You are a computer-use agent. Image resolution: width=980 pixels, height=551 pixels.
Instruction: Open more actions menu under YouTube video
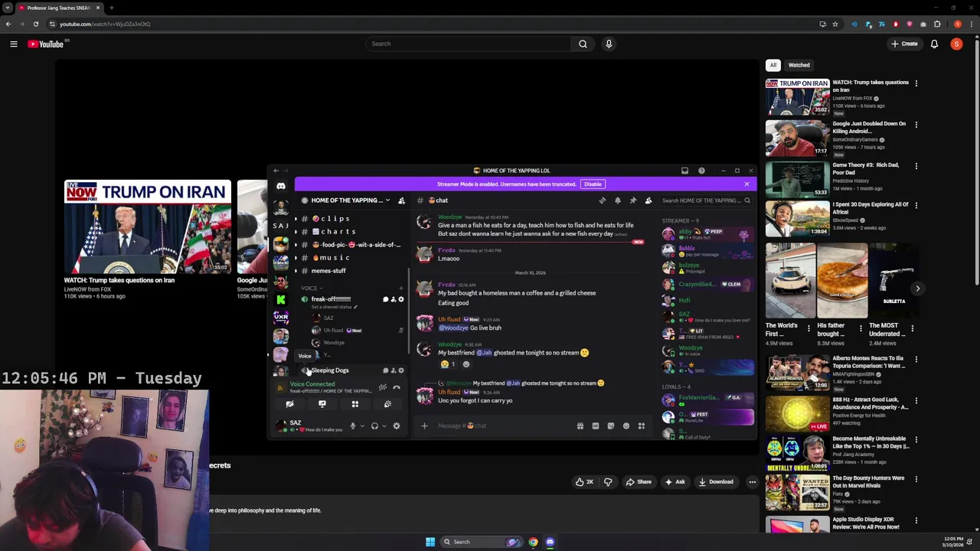753,482
